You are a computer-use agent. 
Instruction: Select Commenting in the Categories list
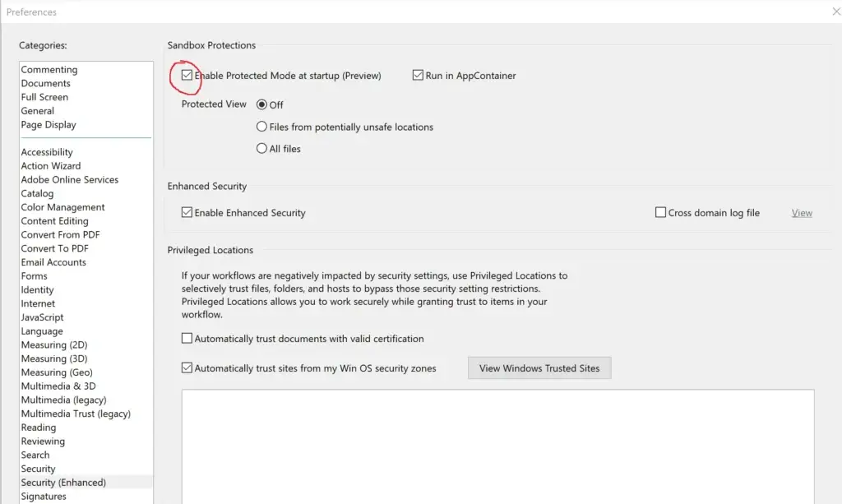(49, 70)
